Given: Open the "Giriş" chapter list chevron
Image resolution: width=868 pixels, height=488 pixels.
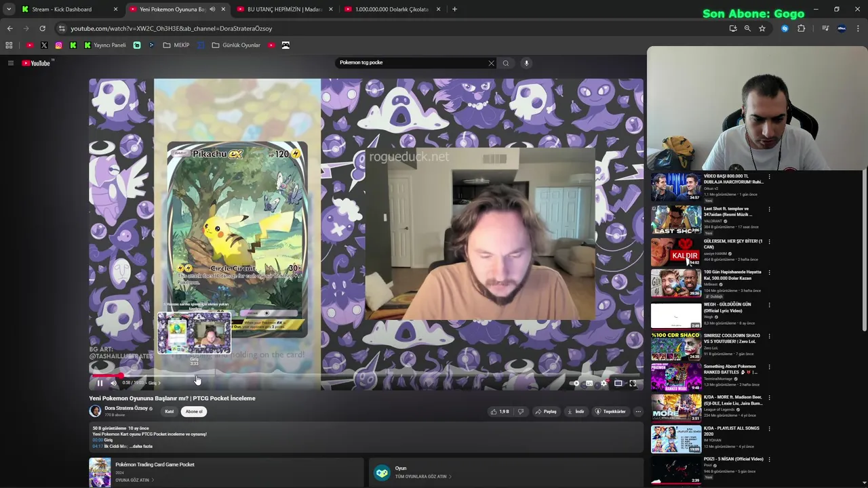Looking at the screenshot, I should pyautogui.click(x=159, y=383).
